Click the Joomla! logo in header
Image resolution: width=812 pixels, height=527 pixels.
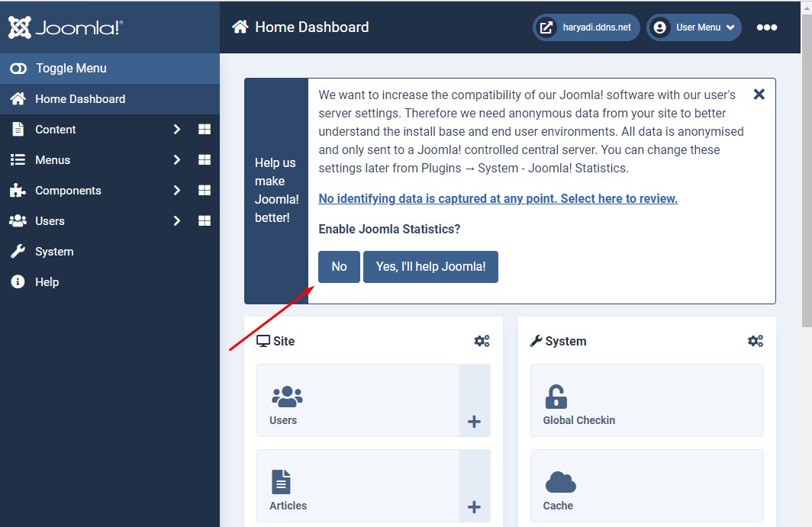pyautogui.click(x=66, y=27)
